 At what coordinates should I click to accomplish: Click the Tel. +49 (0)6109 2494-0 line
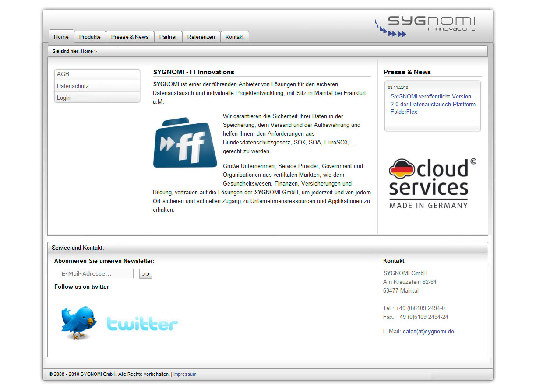point(414,308)
